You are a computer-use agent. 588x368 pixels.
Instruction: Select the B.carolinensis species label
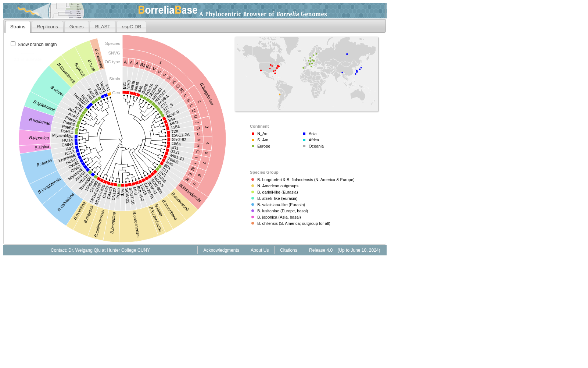click(136, 224)
